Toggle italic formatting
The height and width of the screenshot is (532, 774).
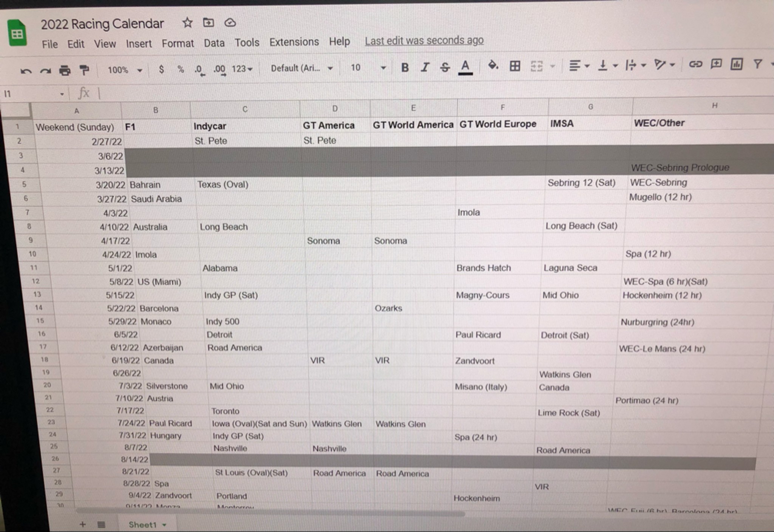point(425,68)
